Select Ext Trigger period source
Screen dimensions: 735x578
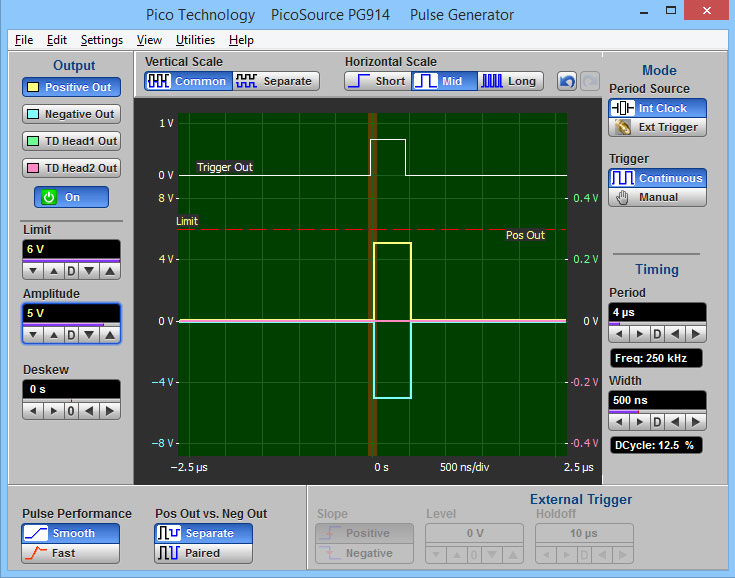tap(658, 127)
